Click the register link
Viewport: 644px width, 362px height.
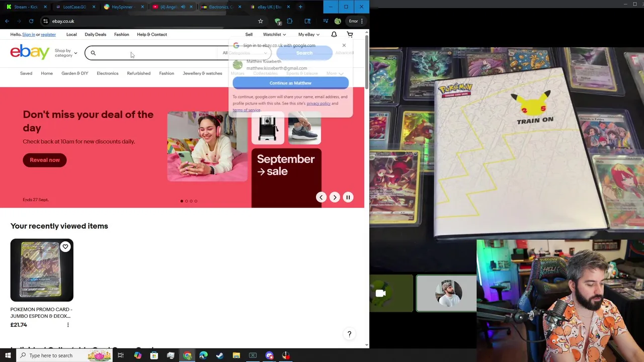pyautogui.click(x=48, y=34)
